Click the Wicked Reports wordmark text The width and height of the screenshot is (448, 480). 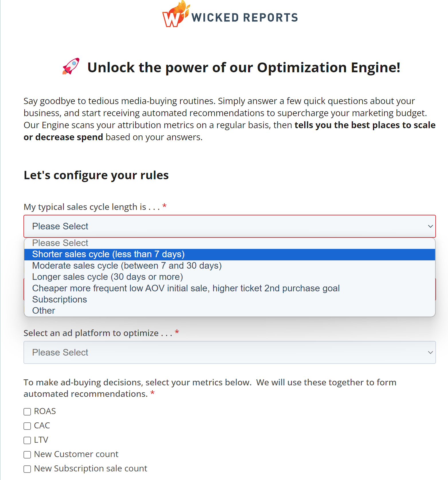245,18
